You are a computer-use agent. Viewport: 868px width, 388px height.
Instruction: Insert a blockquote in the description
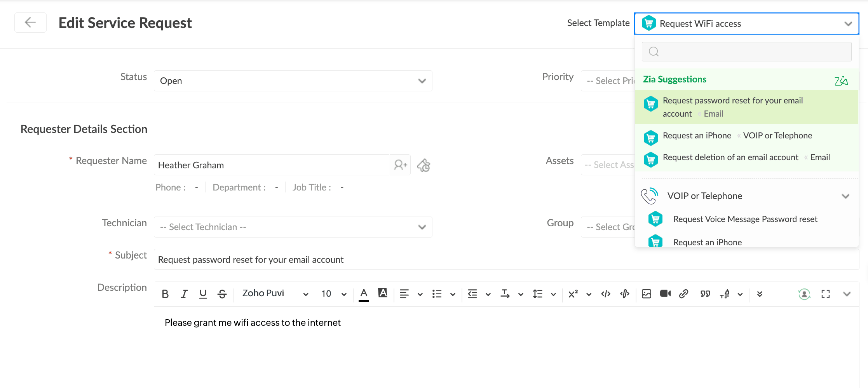(x=705, y=294)
